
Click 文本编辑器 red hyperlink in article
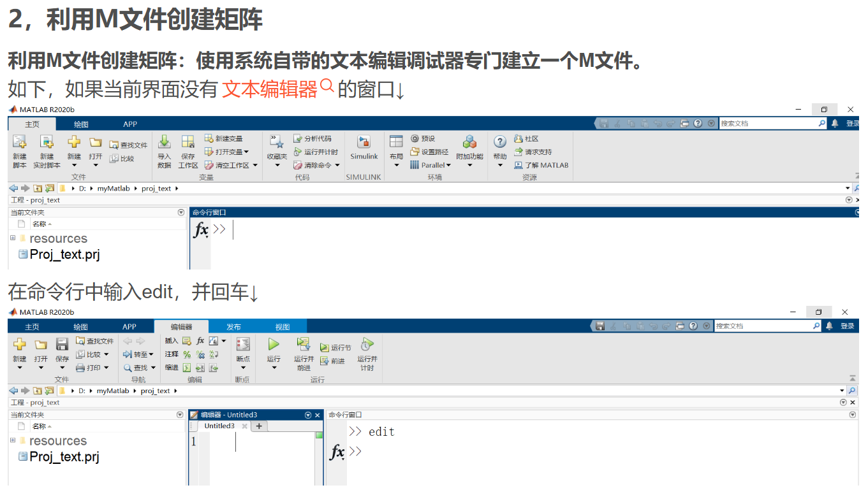(270, 90)
